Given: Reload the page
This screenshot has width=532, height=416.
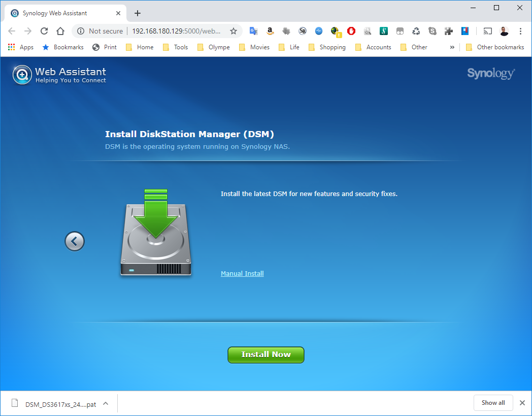Looking at the screenshot, I should coord(44,31).
